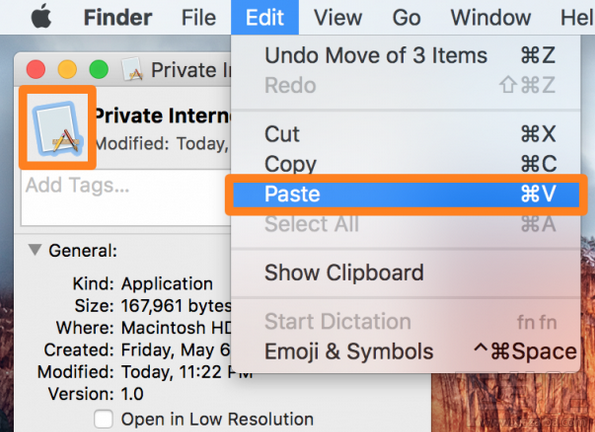This screenshot has width=595, height=432.
Task: Open the Finder menu
Action: (118, 17)
